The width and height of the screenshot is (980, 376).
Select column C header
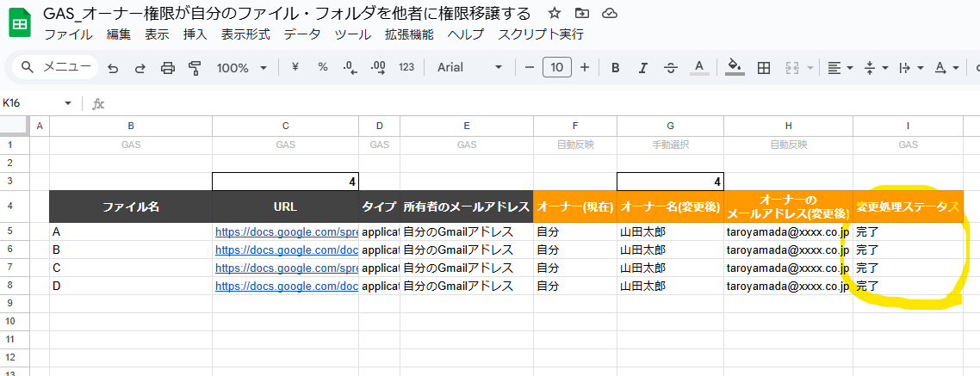pyautogui.click(x=286, y=126)
